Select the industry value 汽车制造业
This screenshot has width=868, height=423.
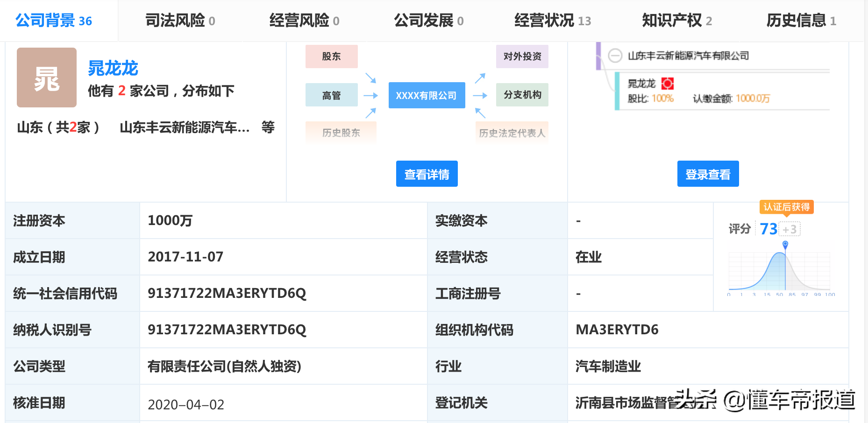point(608,366)
